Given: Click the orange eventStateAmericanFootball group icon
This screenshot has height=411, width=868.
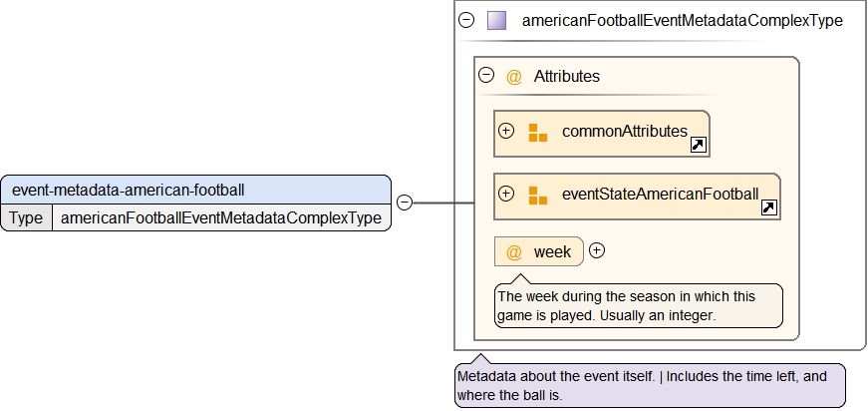Looking at the screenshot, I should click(x=538, y=196).
